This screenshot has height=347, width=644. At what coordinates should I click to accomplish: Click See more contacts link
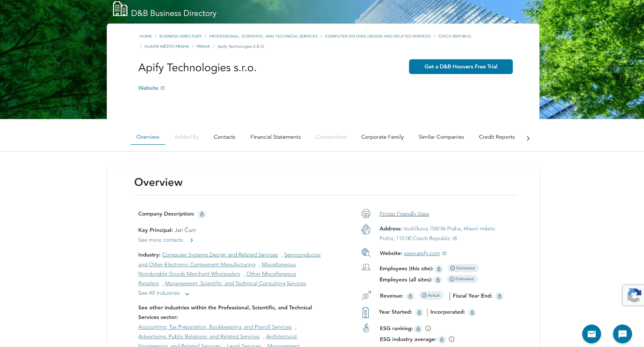(x=161, y=240)
